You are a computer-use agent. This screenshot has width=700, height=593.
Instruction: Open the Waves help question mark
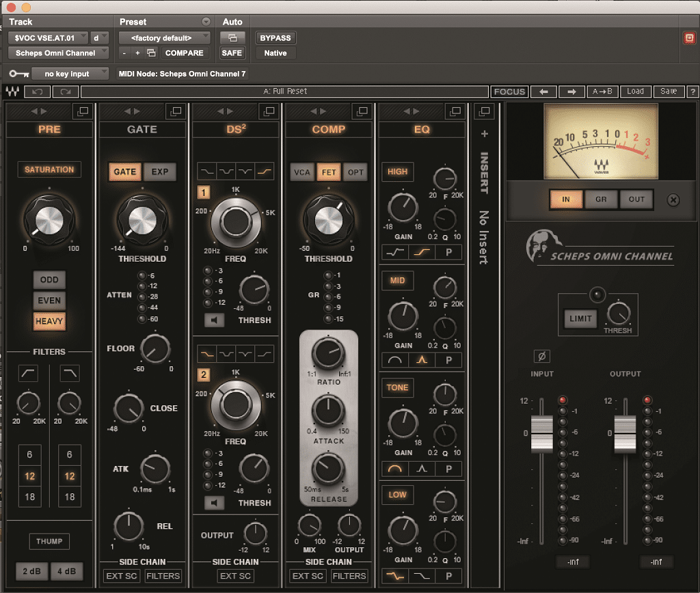692,92
